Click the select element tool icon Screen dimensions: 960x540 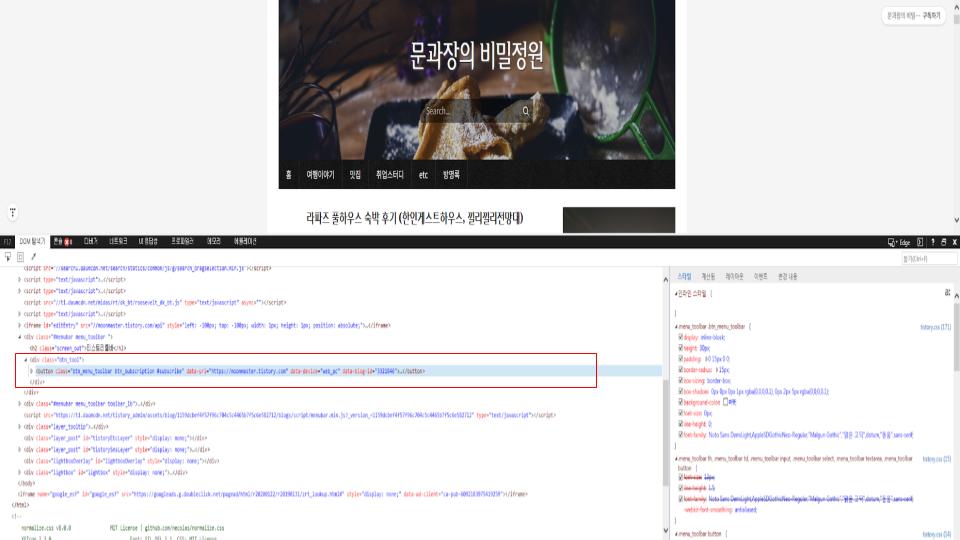click(8, 257)
